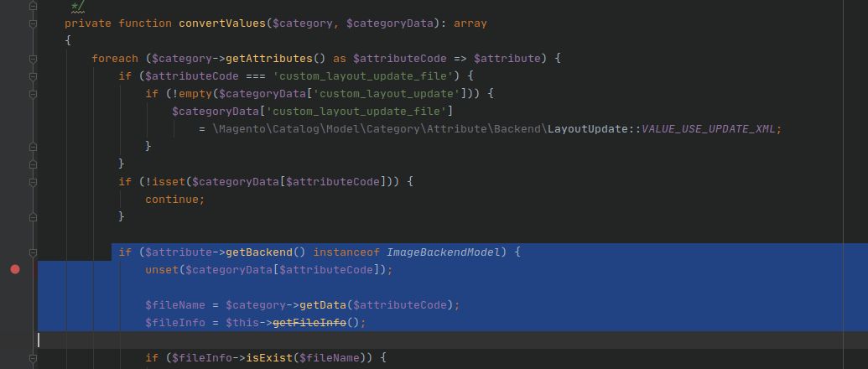
Task: Click the $fileName variable on the assignment line
Action: pyautogui.click(x=175, y=304)
